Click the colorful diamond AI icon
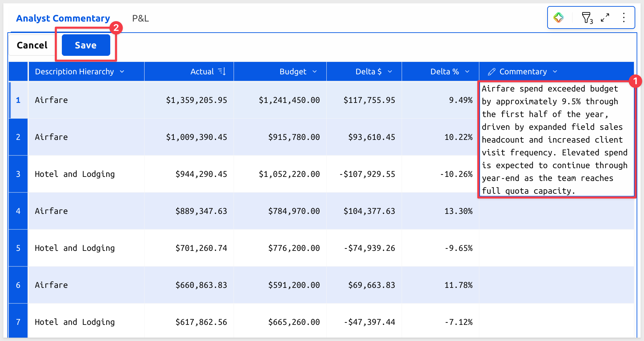 559,17
